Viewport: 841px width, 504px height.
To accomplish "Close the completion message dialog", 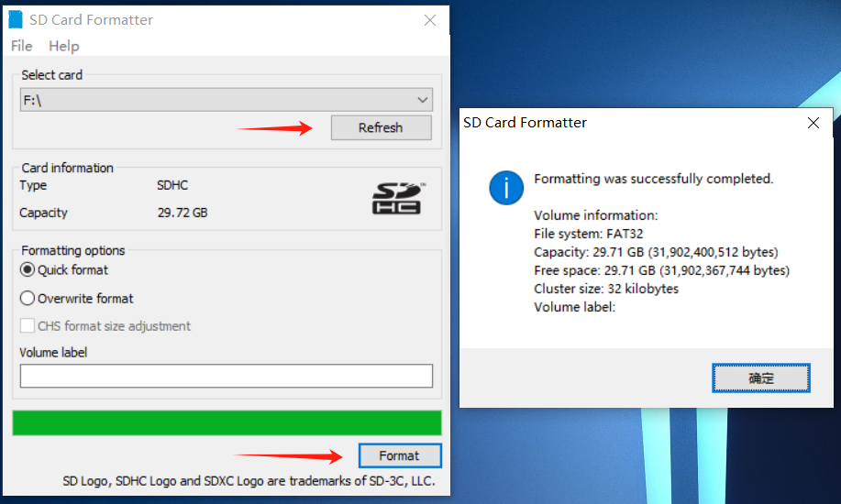I will (813, 123).
